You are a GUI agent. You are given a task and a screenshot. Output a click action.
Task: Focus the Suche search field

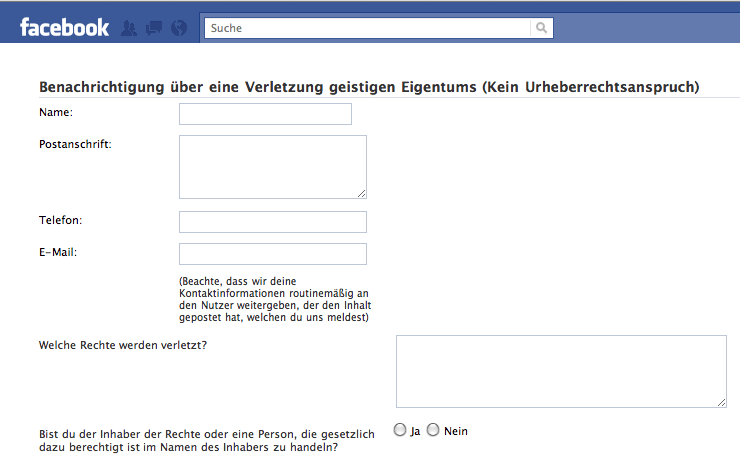pyautogui.click(x=368, y=28)
